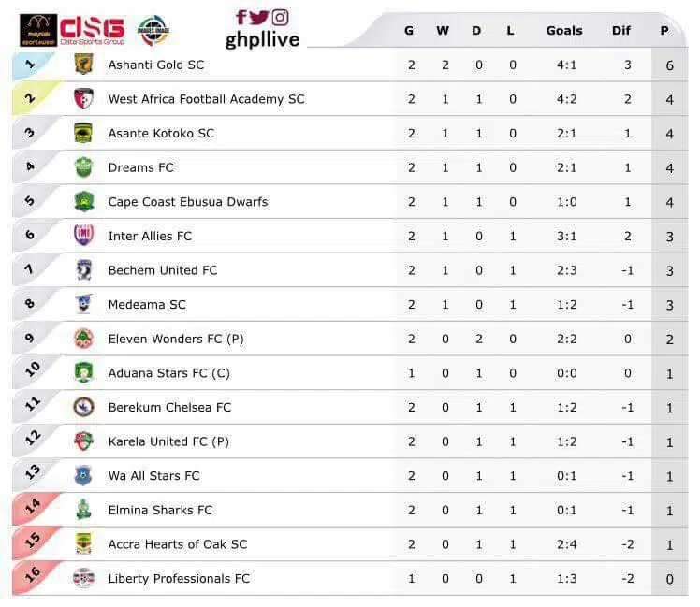Click the Ashanti Gold SC club crest
The width and height of the screenshot is (700, 607).
click(x=83, y=65)
